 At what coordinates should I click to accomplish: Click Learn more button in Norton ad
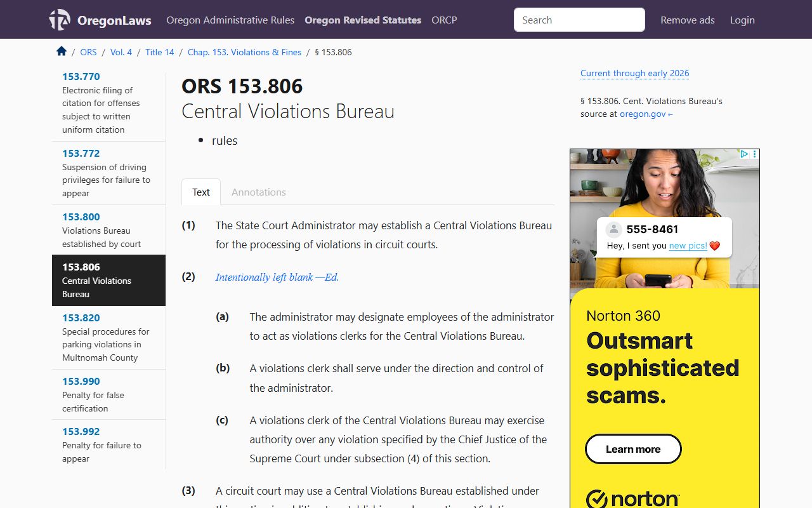click(633, 449)
